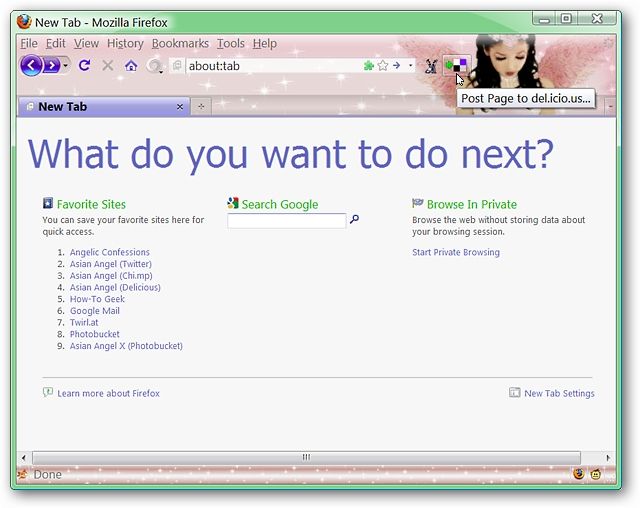Open the How-To Geek favorite link

pyautogui.click(x=97, y=299)
